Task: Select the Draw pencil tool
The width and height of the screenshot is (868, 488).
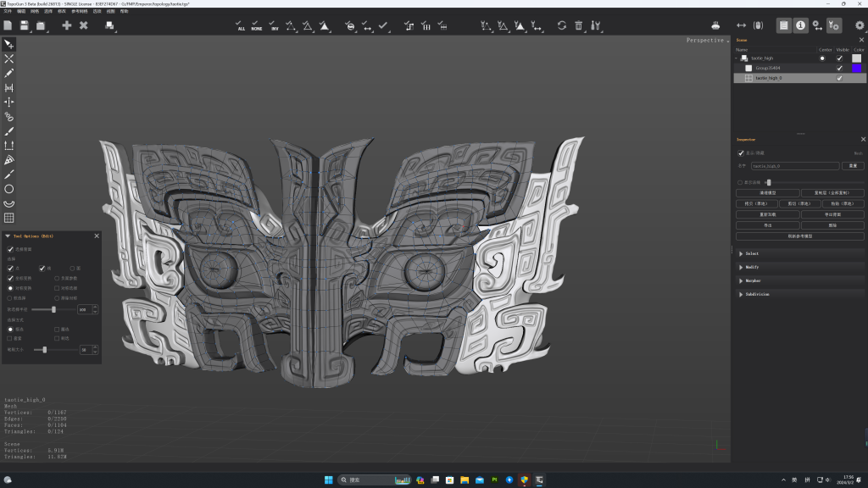Action: (x=8, y=73)
